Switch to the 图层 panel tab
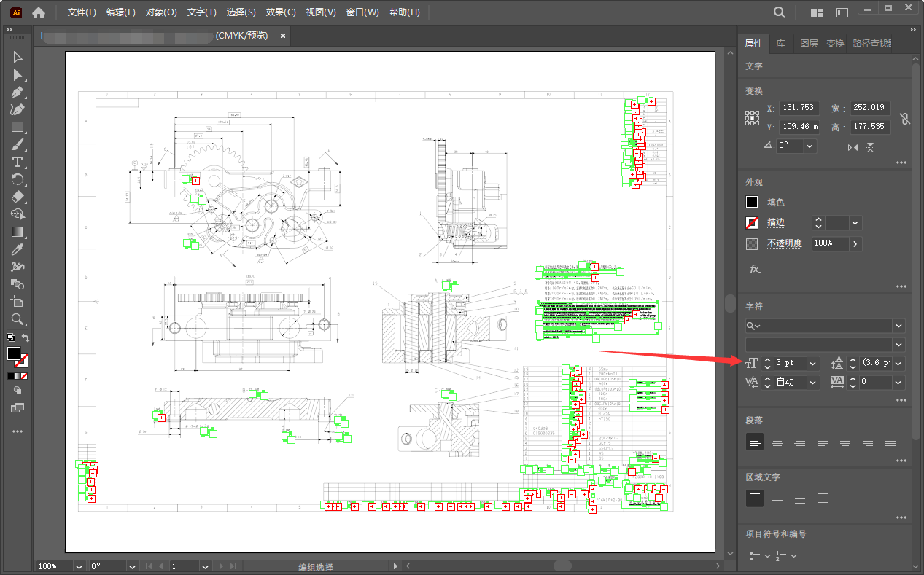Viewport: 924px width, 575px height. coord(808,44)
